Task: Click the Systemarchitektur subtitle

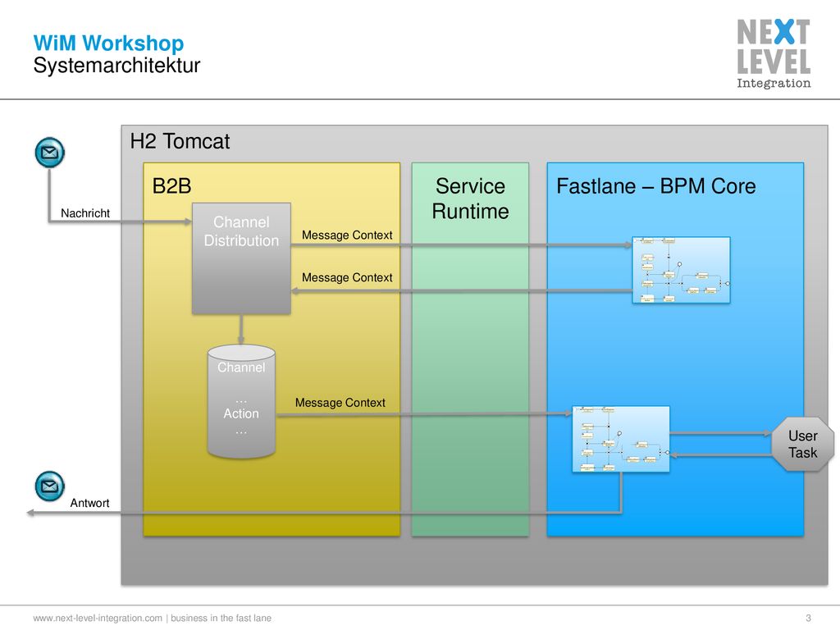Action: [x=116, y=66]
